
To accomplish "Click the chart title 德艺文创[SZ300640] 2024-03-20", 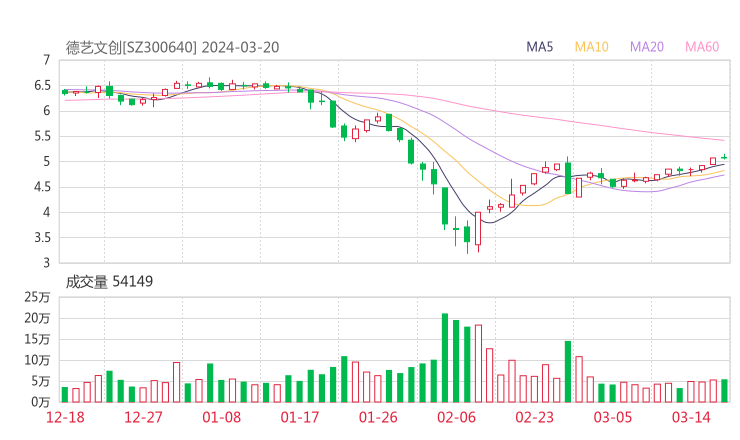I will (172, 47).
